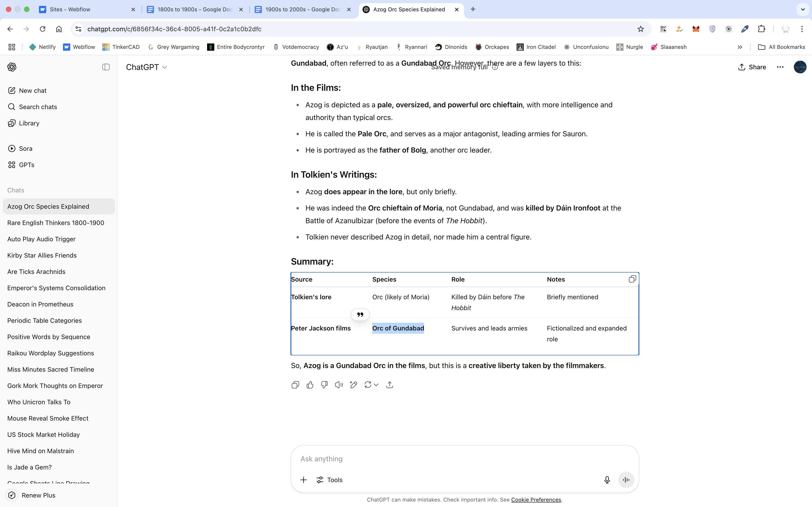This screenshot has height=507, width=812.
Task: Click the Share button
Action: pos(752,67)
